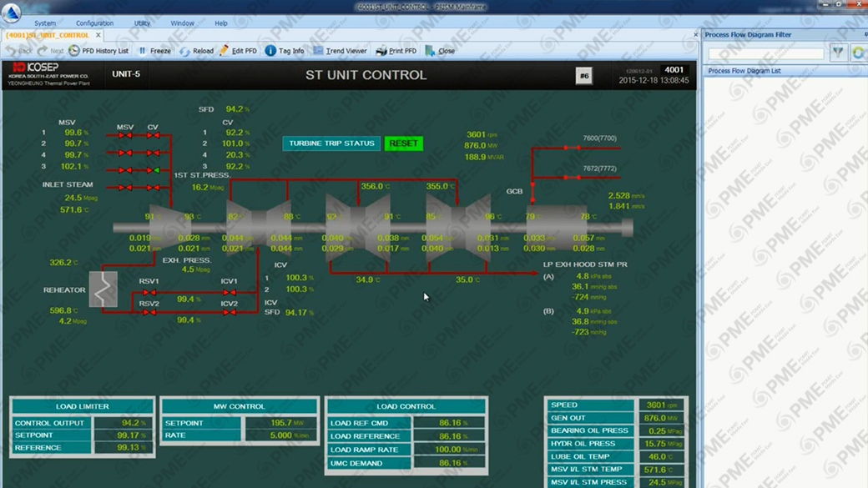The height and width of the screenshot is (488, 868).
Task: Open the Help menu
Action: click(221, 23)
